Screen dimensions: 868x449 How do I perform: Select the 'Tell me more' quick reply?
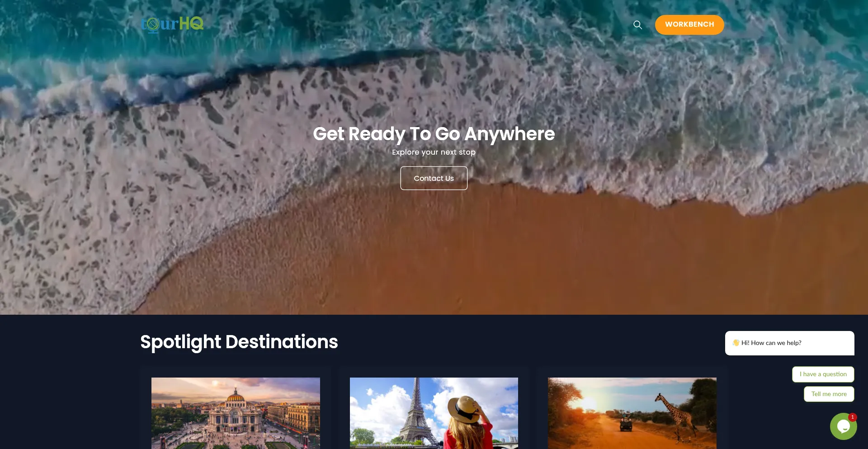pos(829,394)
